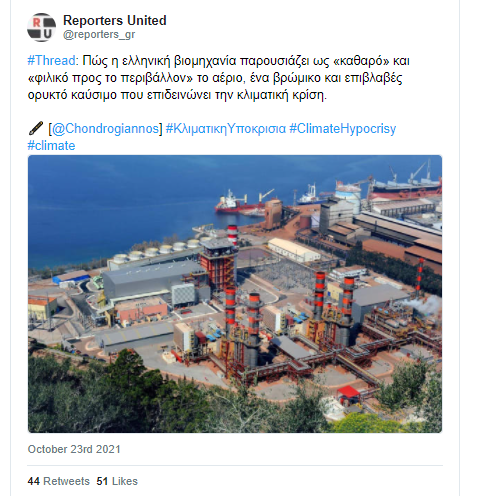Visit the @Chondrogiannos mention

click(106, 129)
